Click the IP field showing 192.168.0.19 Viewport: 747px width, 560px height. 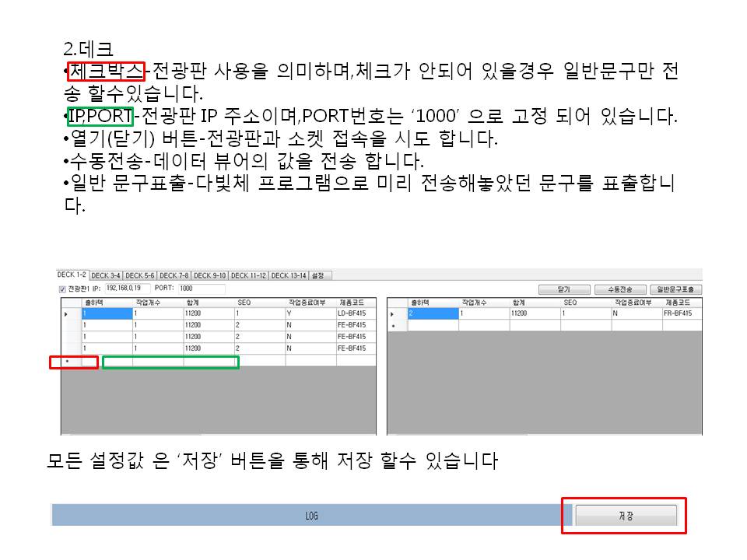click(127, 288)
